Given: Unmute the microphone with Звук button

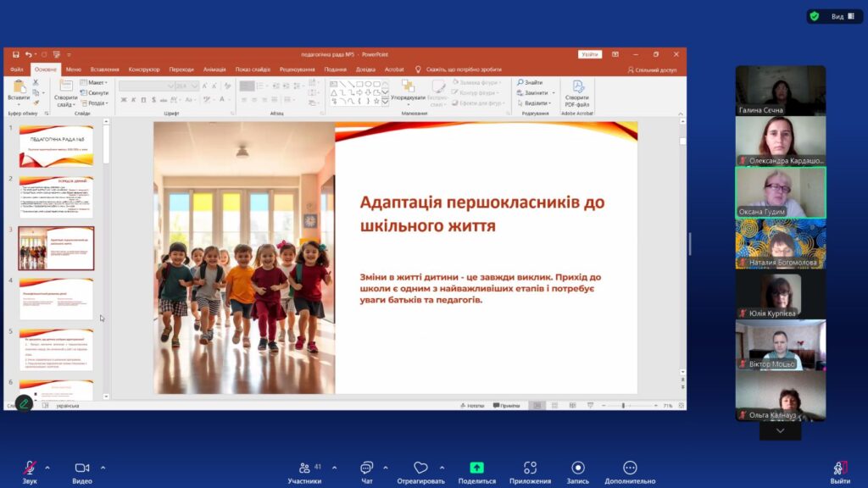Looking at the screenshot, I should tap(30, 469).
